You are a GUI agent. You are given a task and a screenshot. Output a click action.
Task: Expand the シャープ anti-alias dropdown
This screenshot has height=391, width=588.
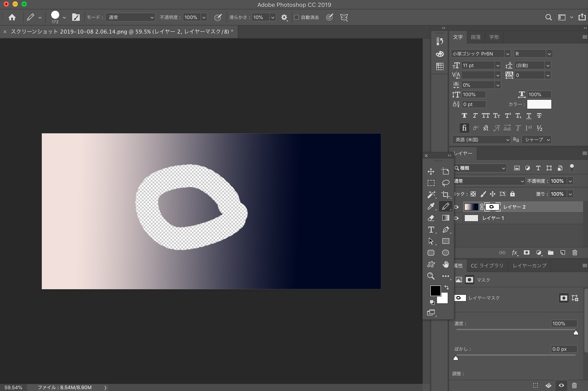pos(537,140)
